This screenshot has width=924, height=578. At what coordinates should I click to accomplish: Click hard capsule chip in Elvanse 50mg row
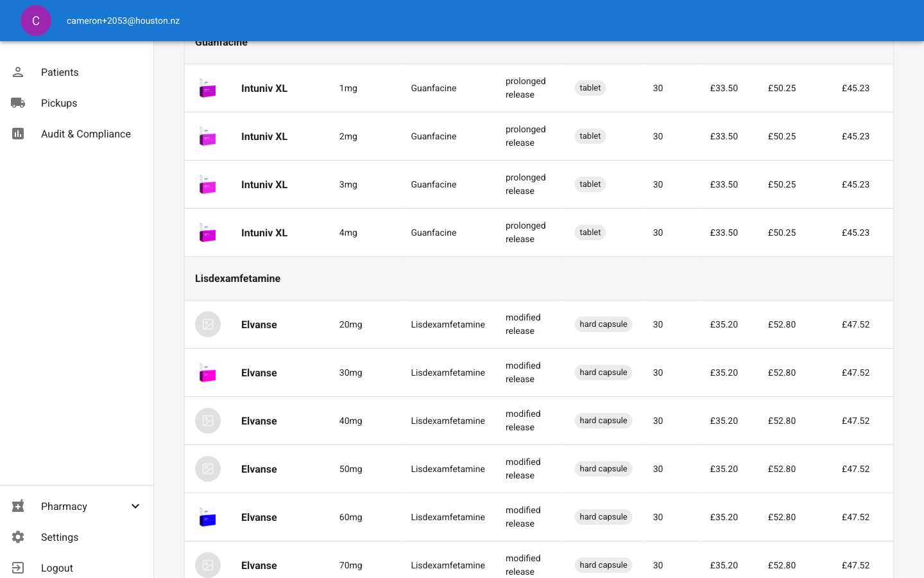603,469
